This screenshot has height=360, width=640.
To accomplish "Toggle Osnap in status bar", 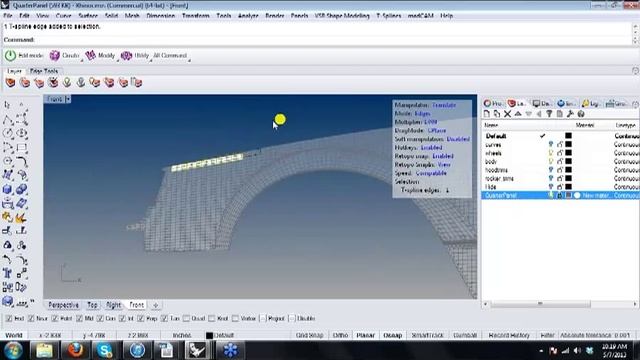I will (393, 336).
